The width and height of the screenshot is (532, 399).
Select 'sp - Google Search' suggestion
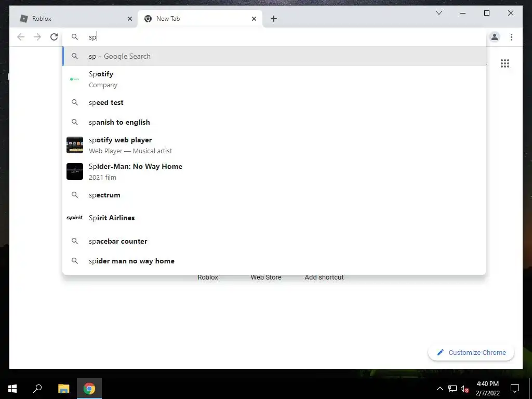click(274, 56)
